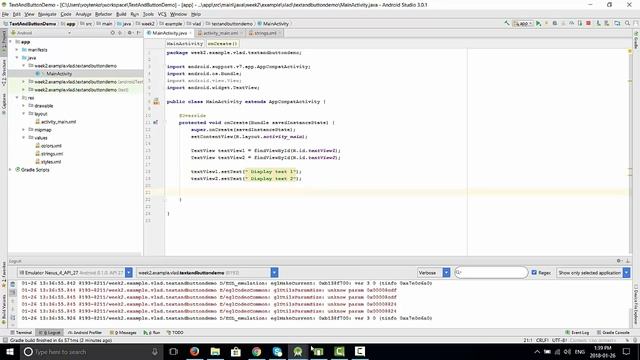Click the MainActivity breadcrumb in editor
The image size is (640, 360).
(184, 44)
